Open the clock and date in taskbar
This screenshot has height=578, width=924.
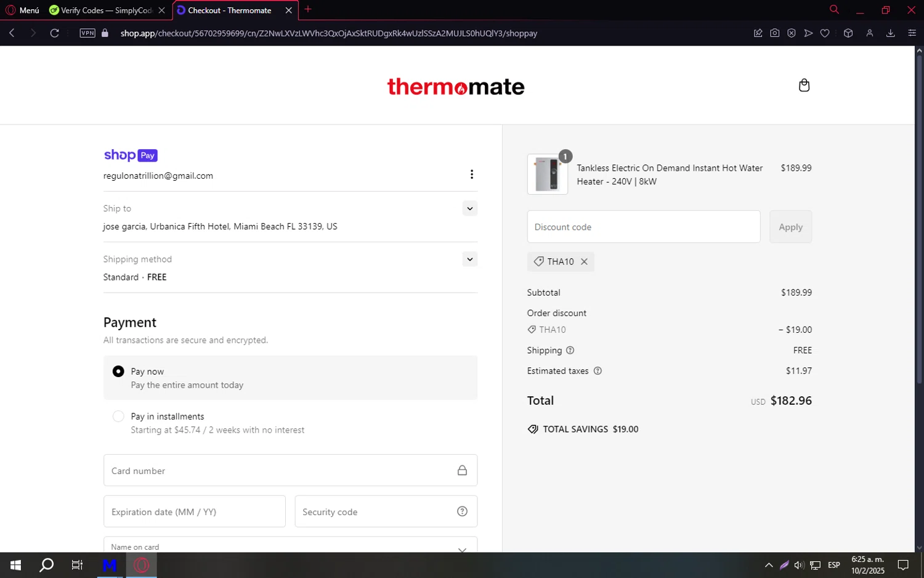pos(868,565)
